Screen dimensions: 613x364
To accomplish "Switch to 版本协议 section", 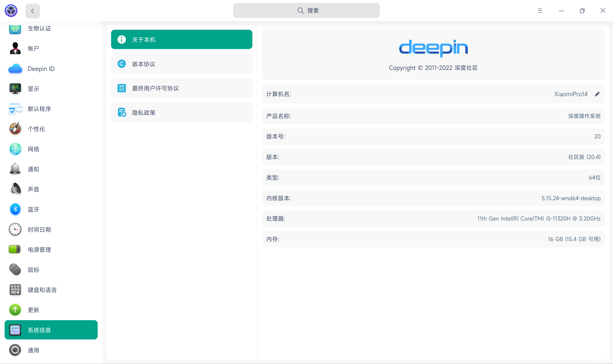I will (x=182, y=64).
